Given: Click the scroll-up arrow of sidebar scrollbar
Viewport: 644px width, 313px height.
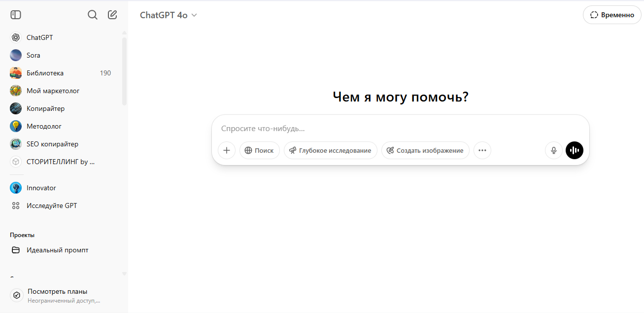Looking at the screenshot, I should (x=124, y=33).
